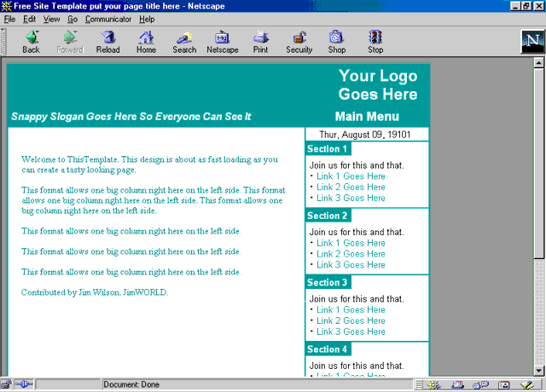The height and width of the screenshot is (392, 546).
Task: Go to the Home page
Action: [146, 42]
